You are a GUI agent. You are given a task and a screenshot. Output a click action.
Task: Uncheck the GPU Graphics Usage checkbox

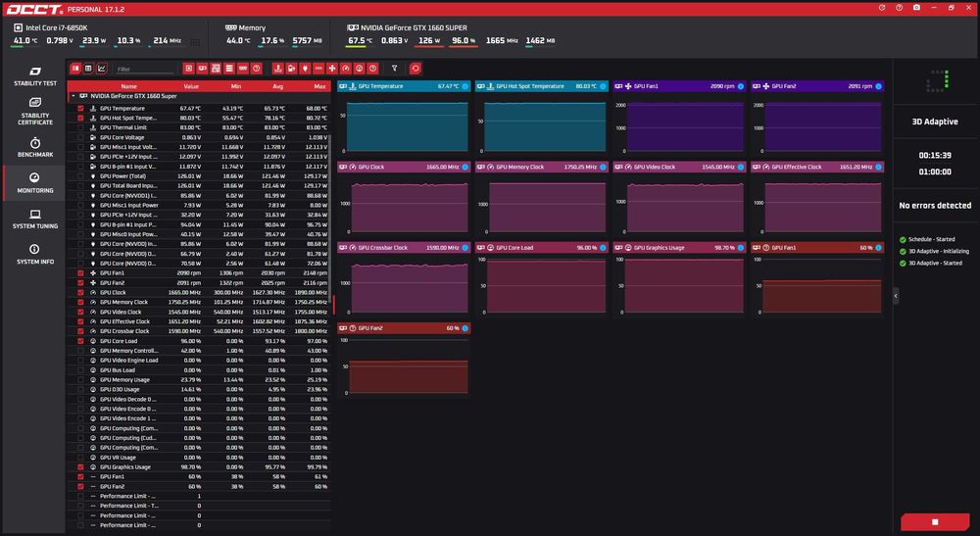coord(80,466)
